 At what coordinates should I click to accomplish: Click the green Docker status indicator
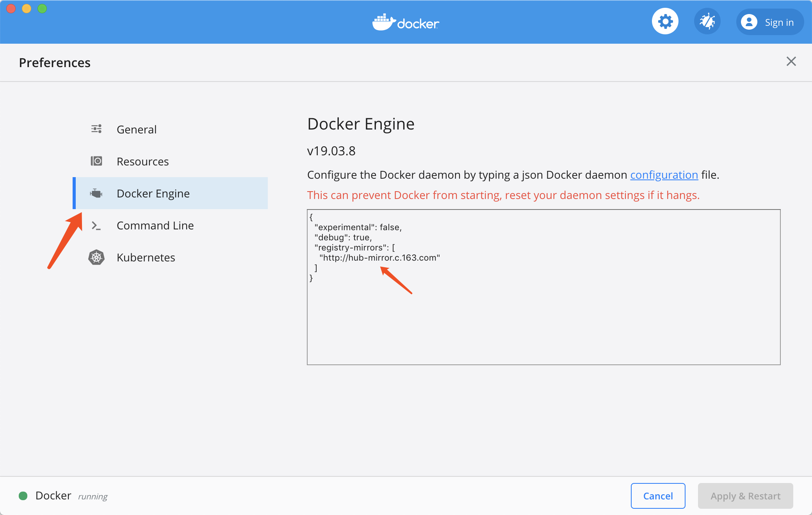coord(23,496)
